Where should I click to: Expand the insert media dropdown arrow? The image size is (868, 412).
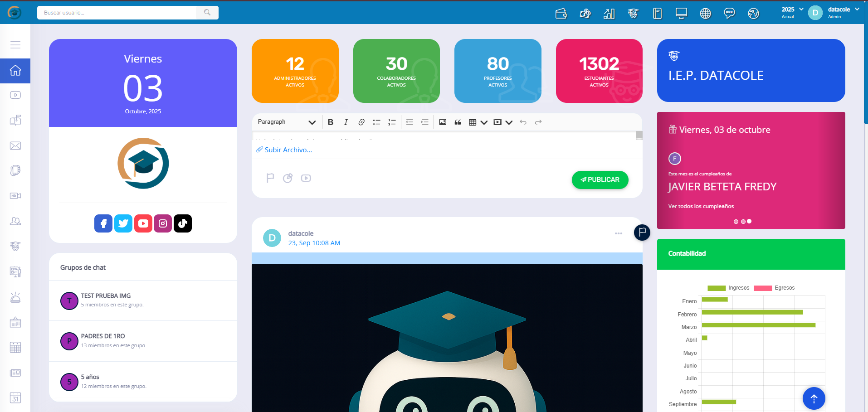click(x=509, y=122)
